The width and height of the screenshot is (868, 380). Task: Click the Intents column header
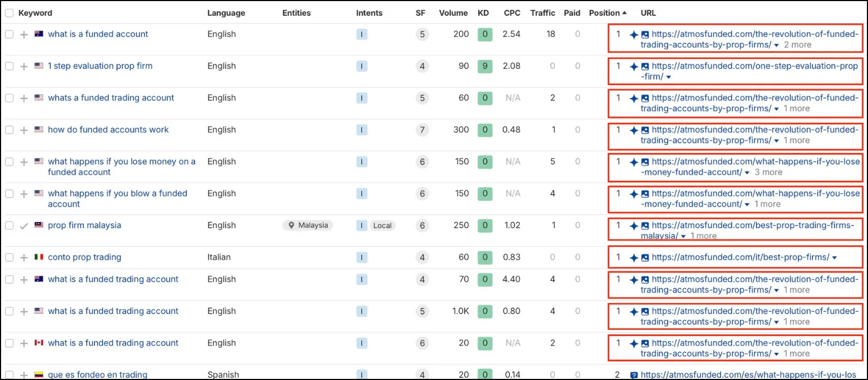(369, 13)
